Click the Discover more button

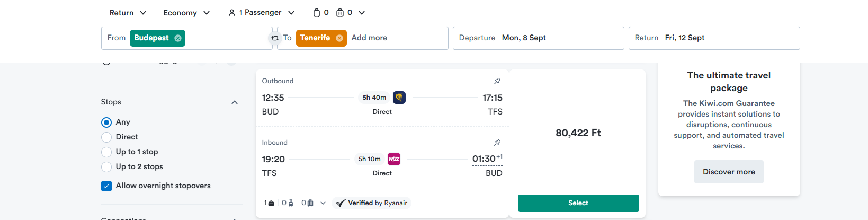[x=729, y=172]
